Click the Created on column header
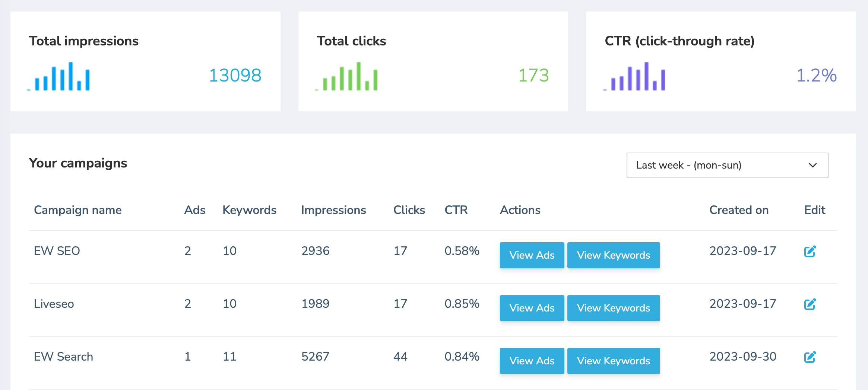This screenshot has width=868, height=390. (x=739, y=210)
